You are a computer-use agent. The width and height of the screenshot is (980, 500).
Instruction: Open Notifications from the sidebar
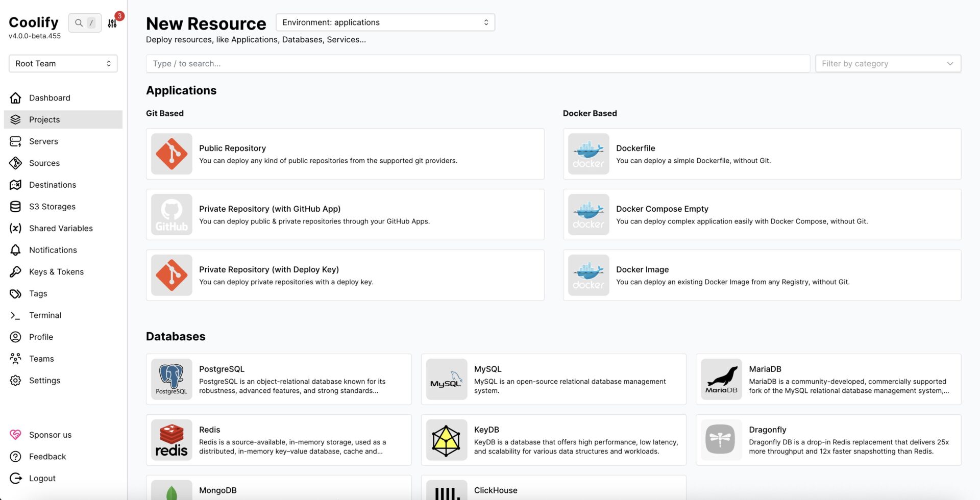pyautogui.click(x=52, y=250)
